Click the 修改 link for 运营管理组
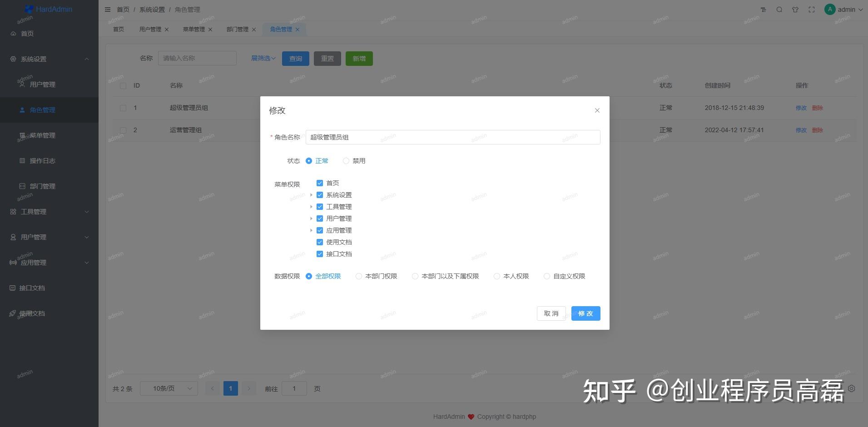Image resolution: width=868 pixels, height=427 pixels. pyautogui.click(x=800, y=130)
